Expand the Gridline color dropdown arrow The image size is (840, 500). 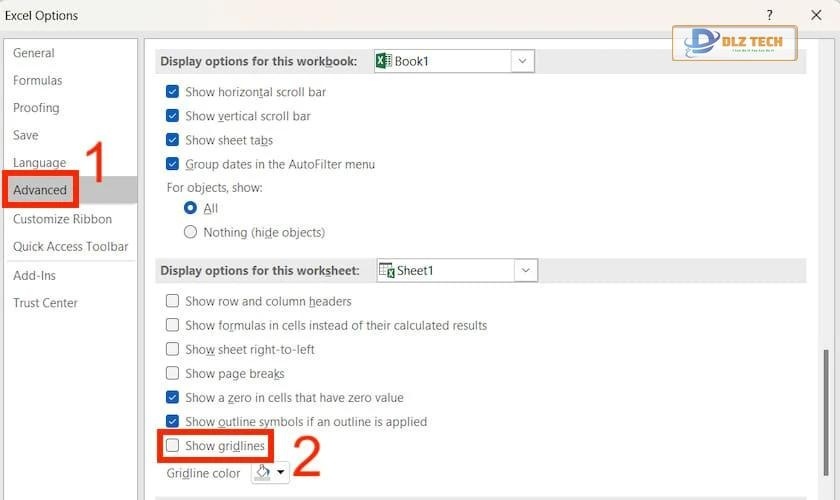tap(281, 472)
